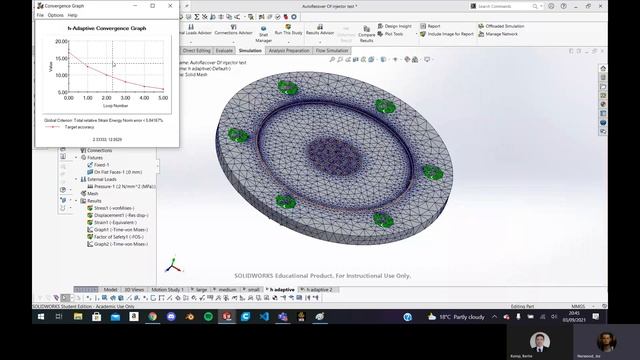The height and width of the screenshot is (360, 640).
Task: Select Factor of Safety1 (-FOS-) plot
Action: pyautogui.click(x=115, y=237)
